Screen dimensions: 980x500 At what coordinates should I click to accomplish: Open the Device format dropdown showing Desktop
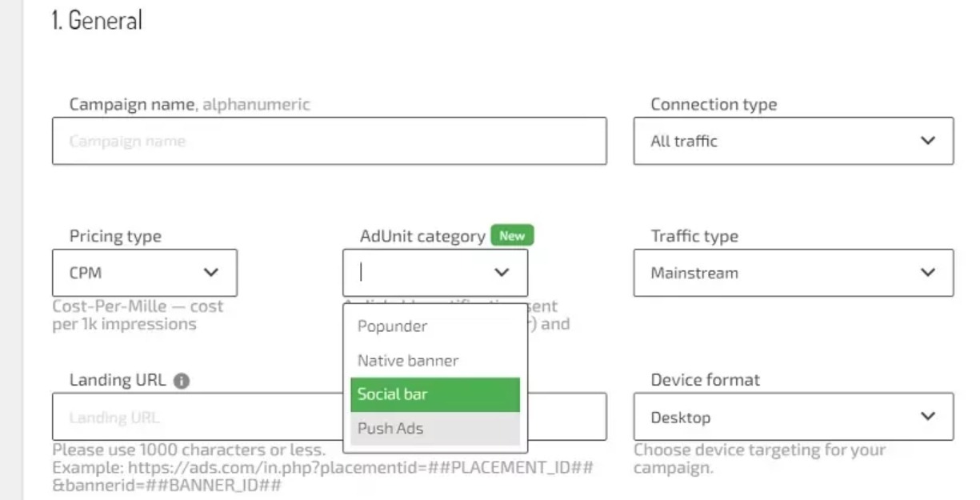(x=792, y=417)
